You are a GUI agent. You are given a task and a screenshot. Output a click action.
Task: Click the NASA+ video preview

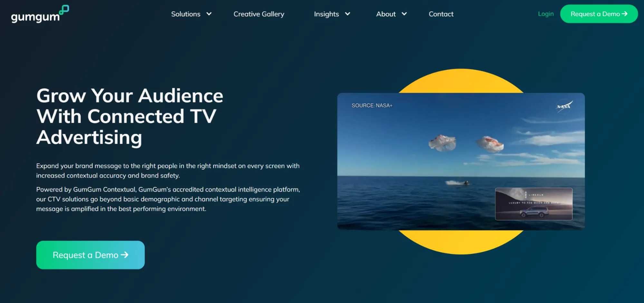461,161
